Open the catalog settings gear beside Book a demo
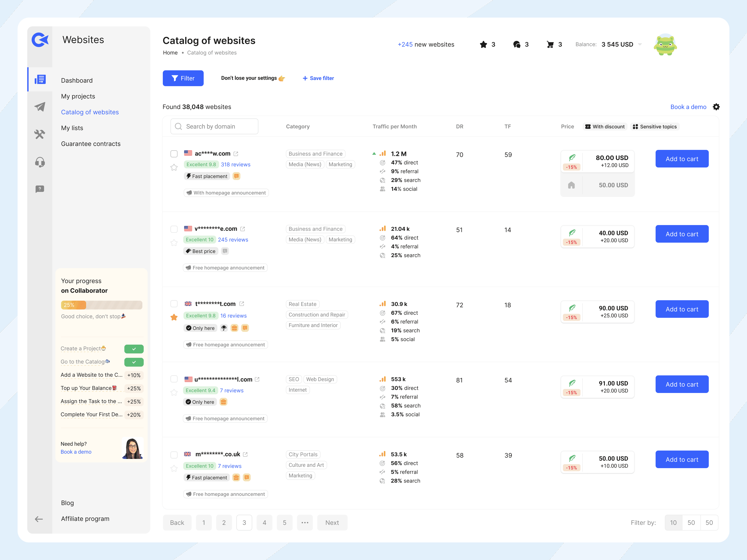Image resolution: width=747 pixels, height=560 pixels. 716,107
